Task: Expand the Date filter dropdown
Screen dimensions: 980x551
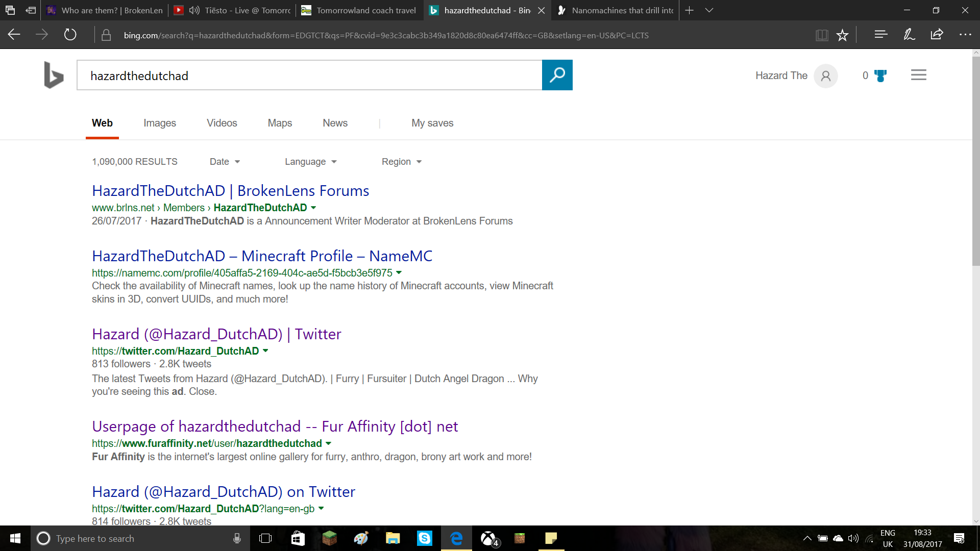Action: click(225, 162)
